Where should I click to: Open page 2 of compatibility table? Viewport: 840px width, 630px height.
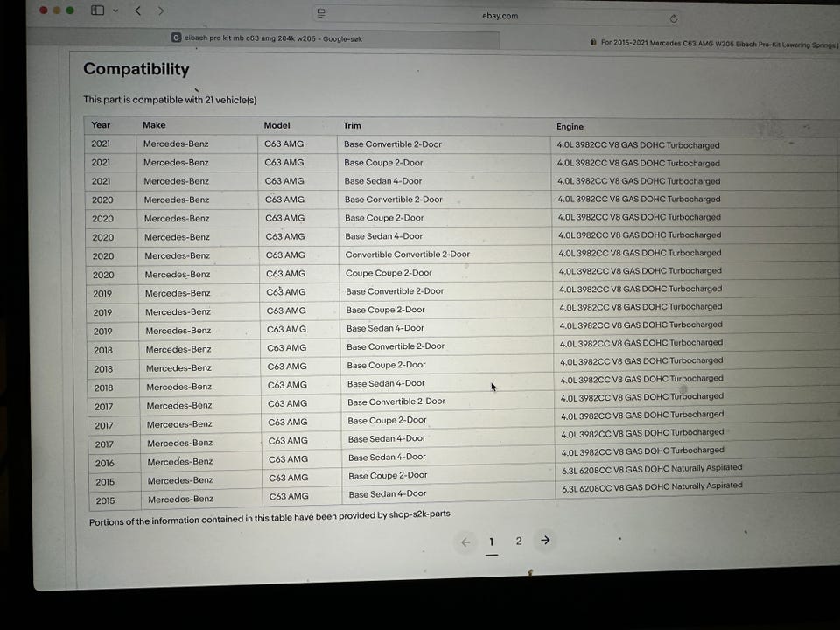pos(519,541)
